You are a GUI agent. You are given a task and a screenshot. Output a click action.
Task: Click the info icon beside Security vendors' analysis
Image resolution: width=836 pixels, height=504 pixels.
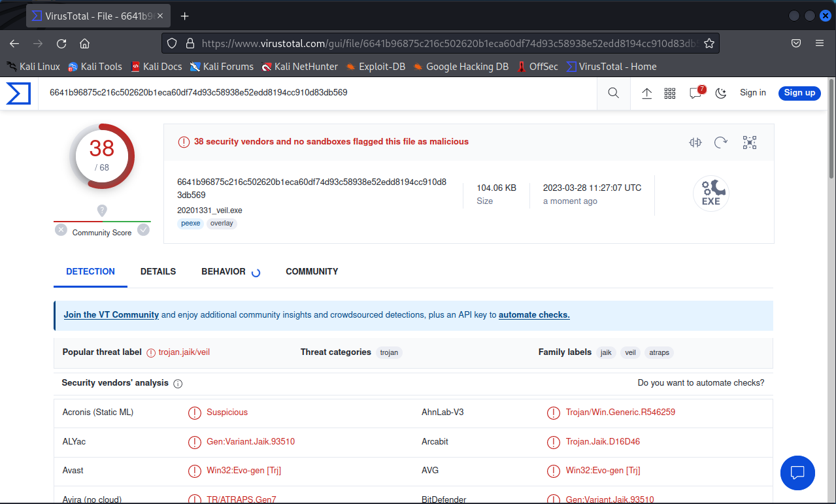coord(178,384)
